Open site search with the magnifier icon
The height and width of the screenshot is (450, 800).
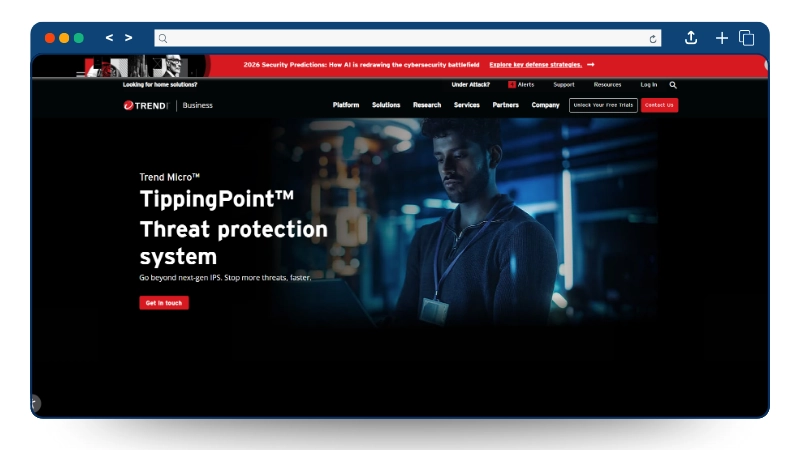click(x=673, y=85)
